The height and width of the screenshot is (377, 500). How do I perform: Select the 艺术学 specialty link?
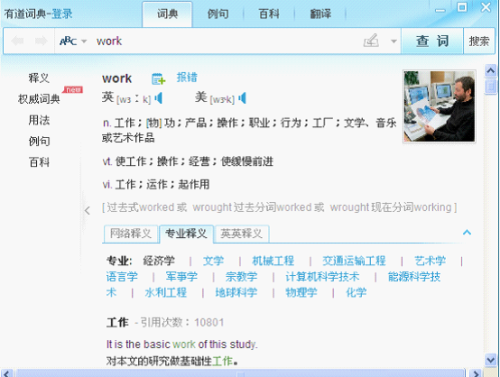(430, 261)
